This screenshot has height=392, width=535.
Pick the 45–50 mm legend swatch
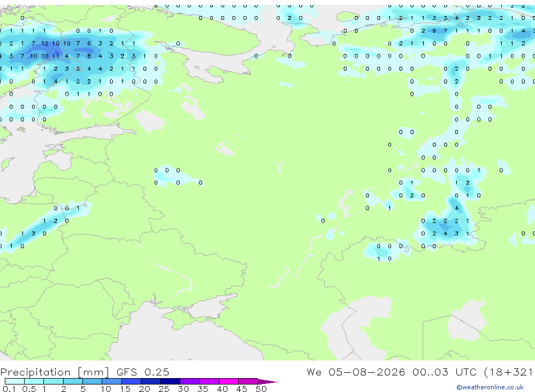[248, 381]
